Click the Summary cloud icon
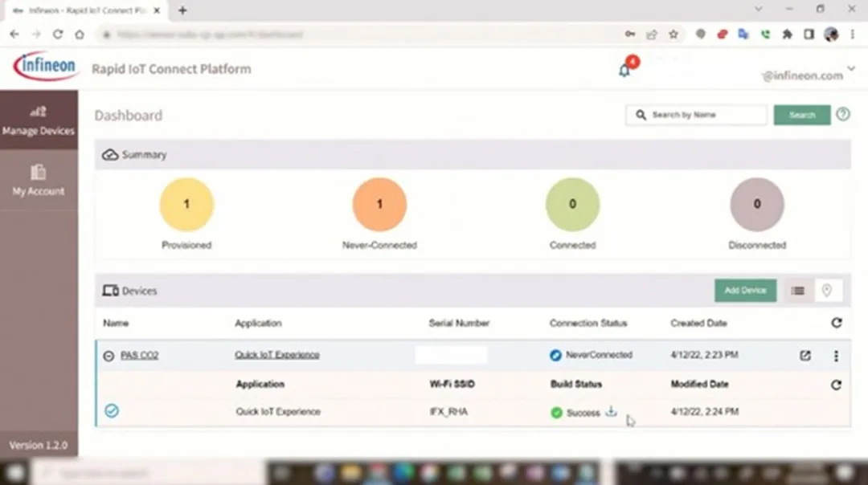Viewport: 868px width, 485px height. pyautogui.click(x=110, y=154)
